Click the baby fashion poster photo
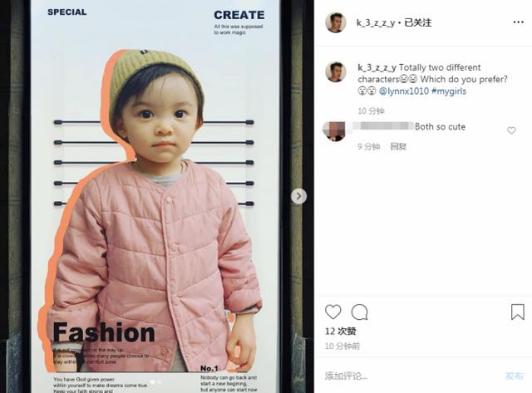532x393 pixels. pyautogui.click(x=157, y=197)
